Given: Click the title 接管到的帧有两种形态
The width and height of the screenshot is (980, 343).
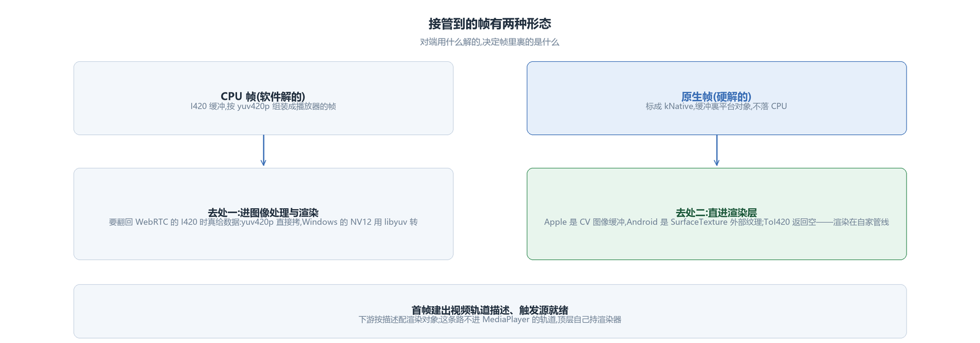Looking at the screenshot, I should click(x=489, y=24).
